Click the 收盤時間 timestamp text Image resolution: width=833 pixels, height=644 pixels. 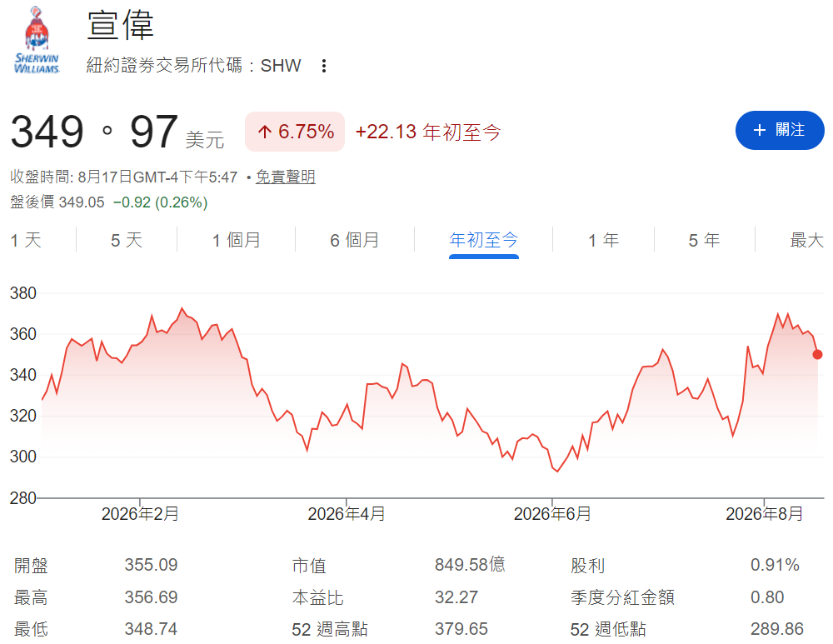pyautogui.click(x=124, y=177)
